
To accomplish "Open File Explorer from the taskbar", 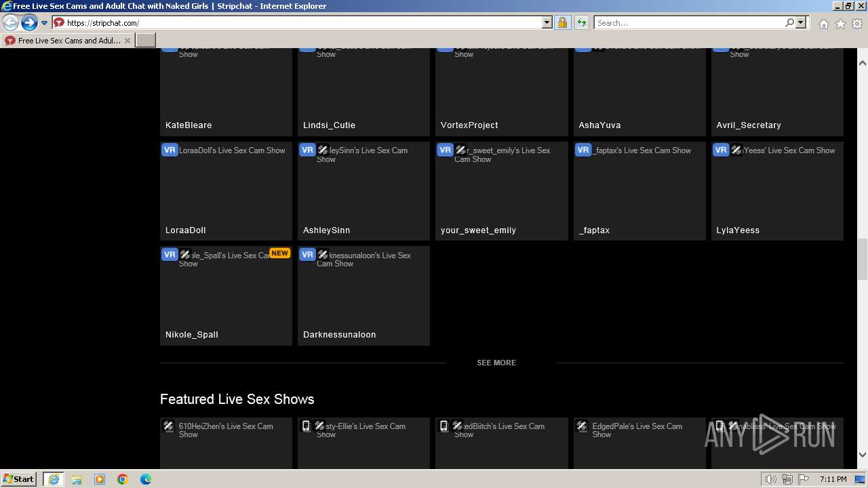I will pos(77,479).
